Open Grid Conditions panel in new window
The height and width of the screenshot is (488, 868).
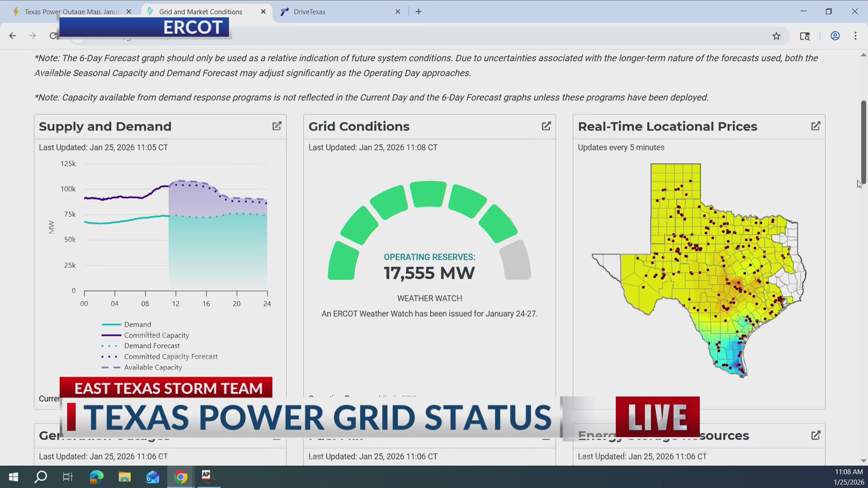coord(546,126)
